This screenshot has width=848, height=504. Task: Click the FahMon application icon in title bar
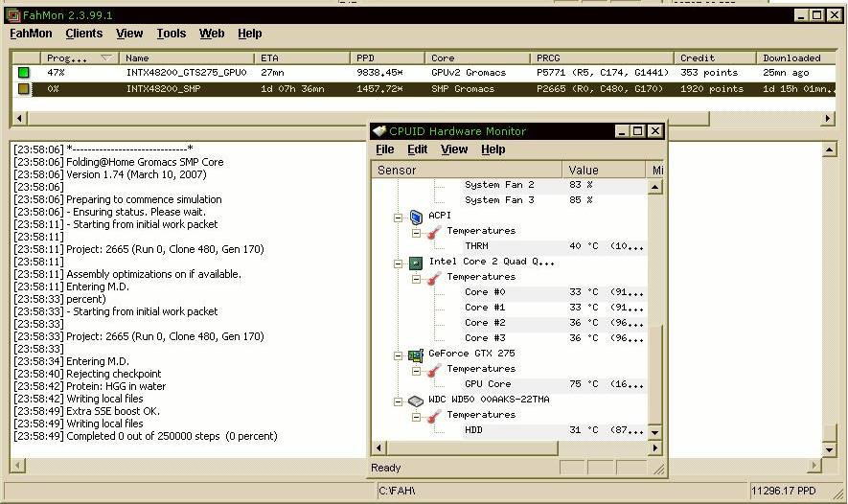pos(13,15)
